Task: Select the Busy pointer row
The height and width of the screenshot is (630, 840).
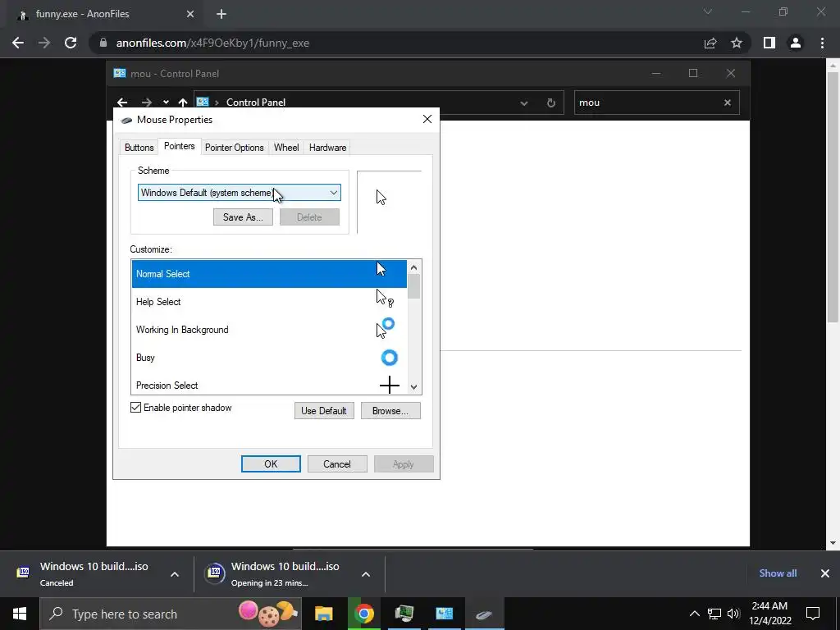Action: point(269,358)
